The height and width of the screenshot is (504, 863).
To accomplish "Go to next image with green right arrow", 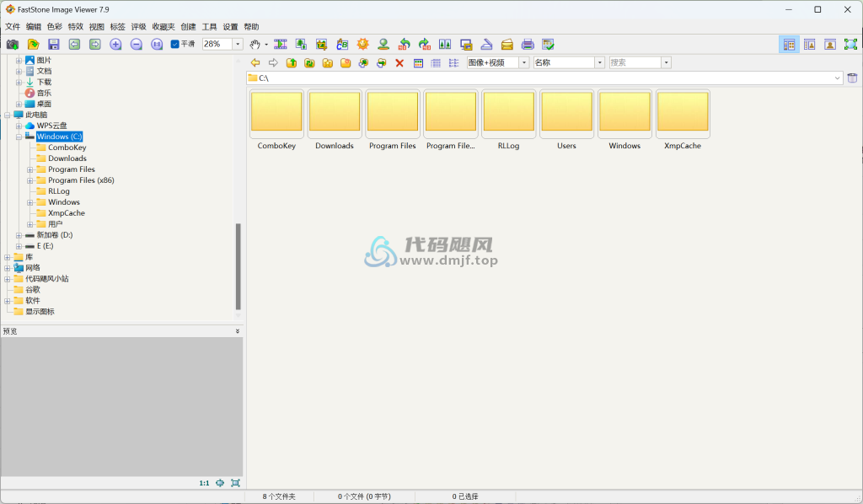I will [x=94, y=44].
